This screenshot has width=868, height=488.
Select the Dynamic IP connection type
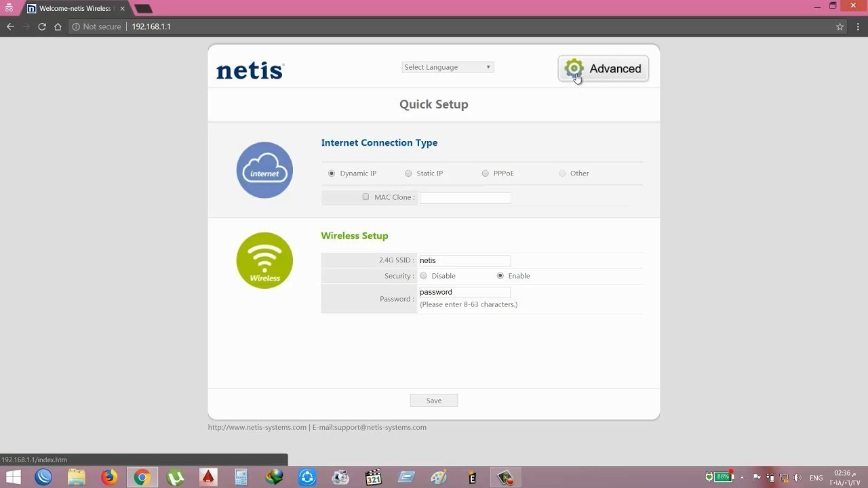tap(332, 174)
